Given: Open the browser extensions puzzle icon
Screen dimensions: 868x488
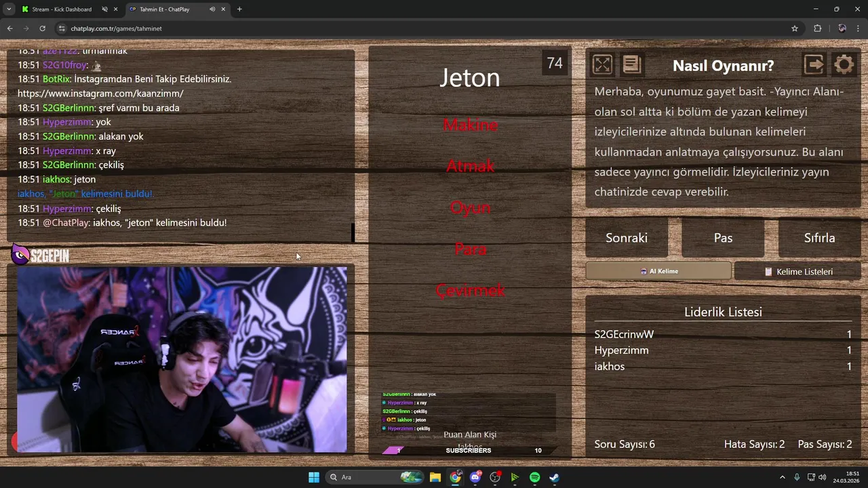Looking at the screenshot, I should click(x=817, y=28).
